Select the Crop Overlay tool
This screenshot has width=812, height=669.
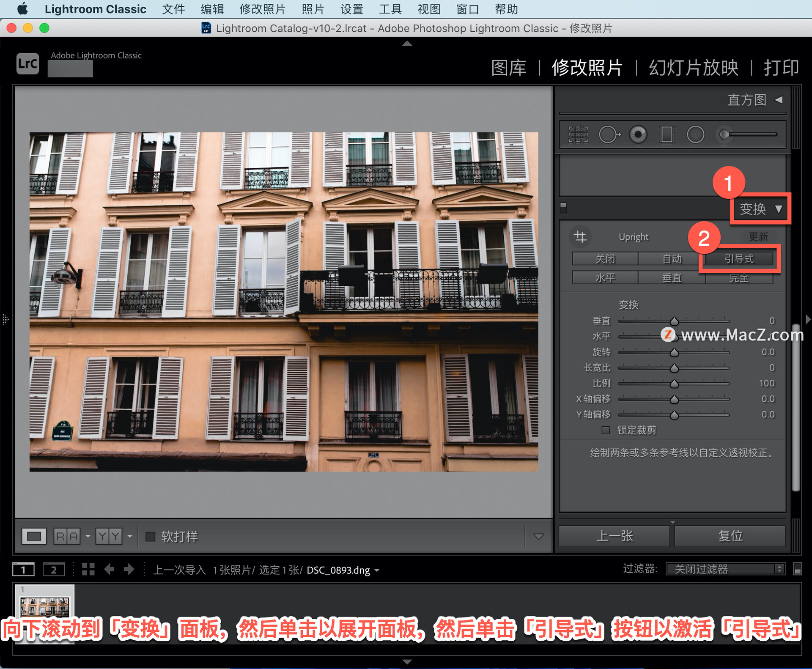(578, 134)
